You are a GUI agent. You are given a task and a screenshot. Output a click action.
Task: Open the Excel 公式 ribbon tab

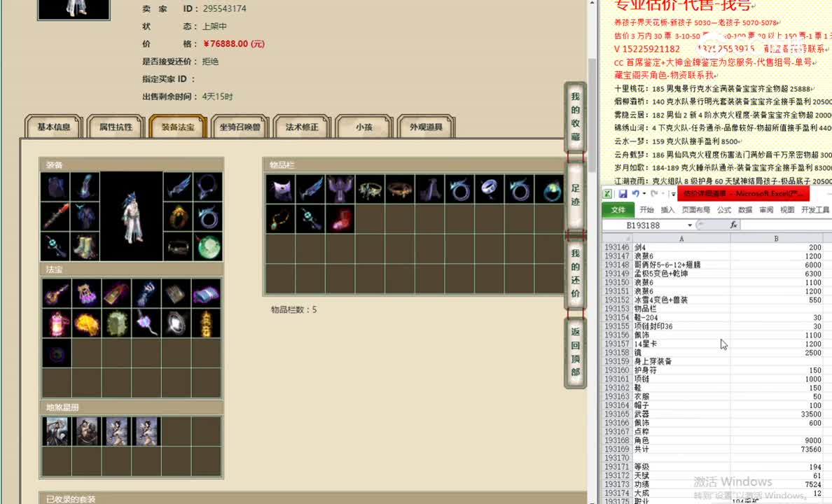[x=723, y=209]
